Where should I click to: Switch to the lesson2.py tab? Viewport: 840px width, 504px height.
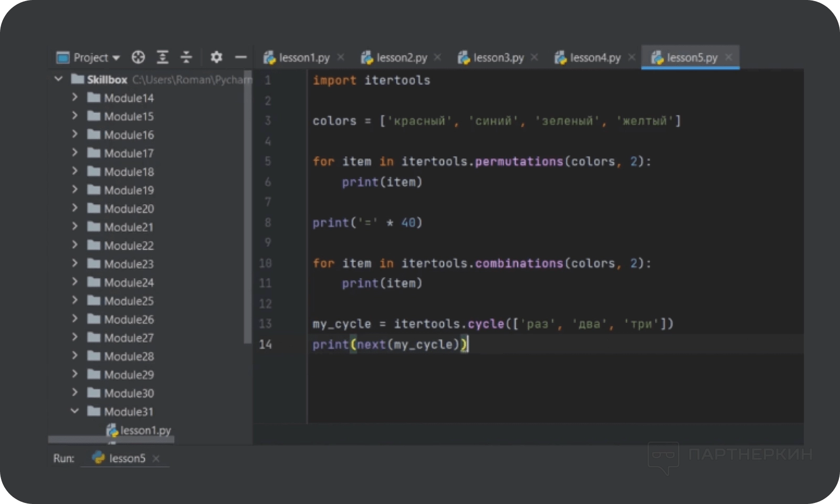(401, 57)
